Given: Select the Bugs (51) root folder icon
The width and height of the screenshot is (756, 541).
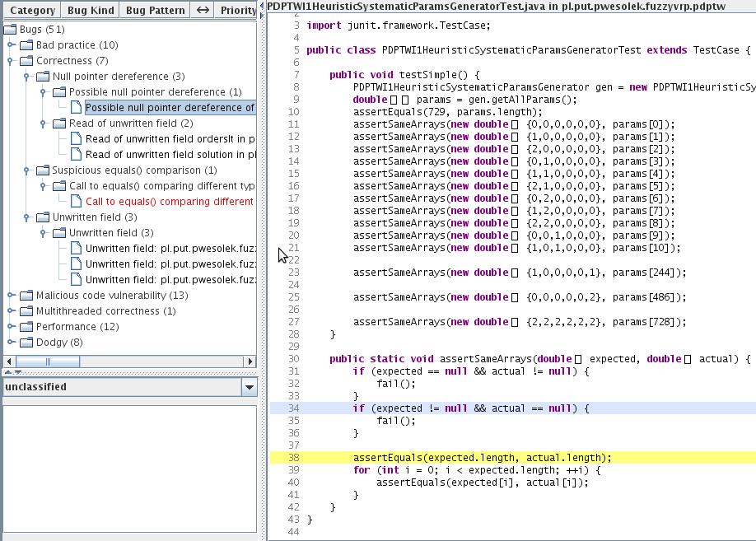Looking at the screenshot, I should pyautogui.click(x=10, y=30).
